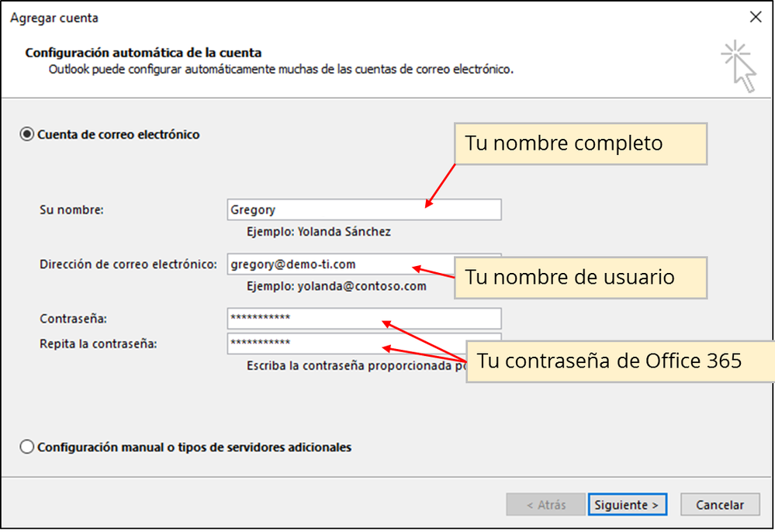The height and width of the screenshot is (532, 775).
Task: Click the Configuración automática de la cuenta heading
Action: [144, 53]
